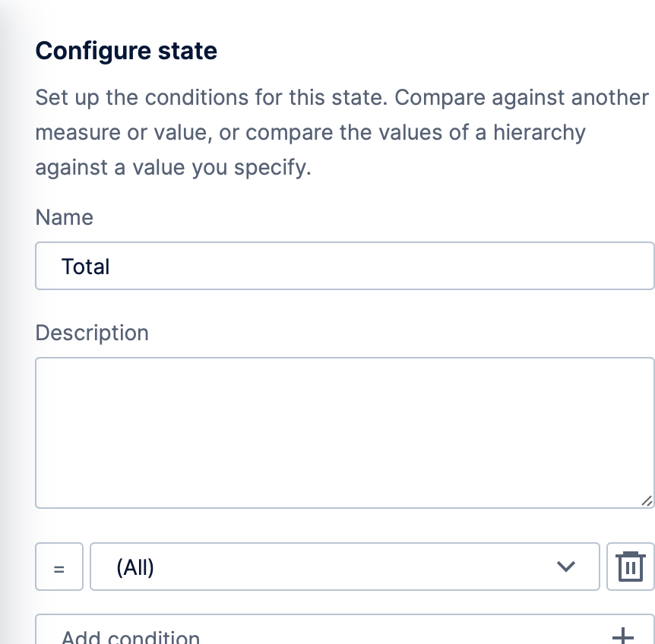Image resolution: width=655 pixels, height=644 pixels.
Task: Click the Description textarea resize handle
Action: point(646,500)
